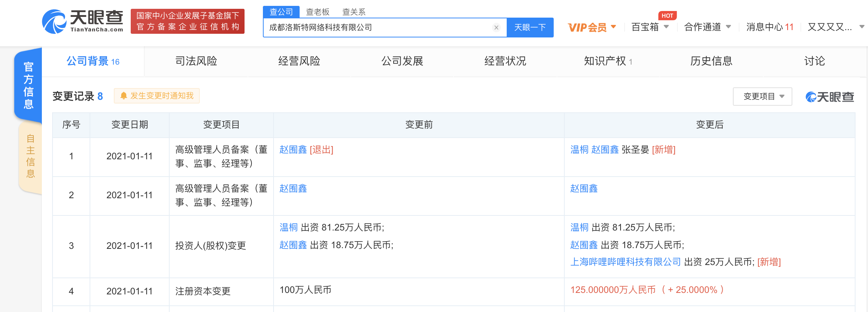Screen dimensions: 868x312
Task: Open 赵囿鑫 link in row 1 变更前
Action: [293, 150]
